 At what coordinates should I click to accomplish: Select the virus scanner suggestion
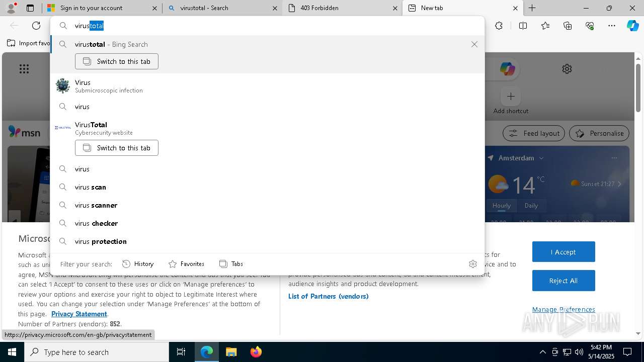pos(268,205)
